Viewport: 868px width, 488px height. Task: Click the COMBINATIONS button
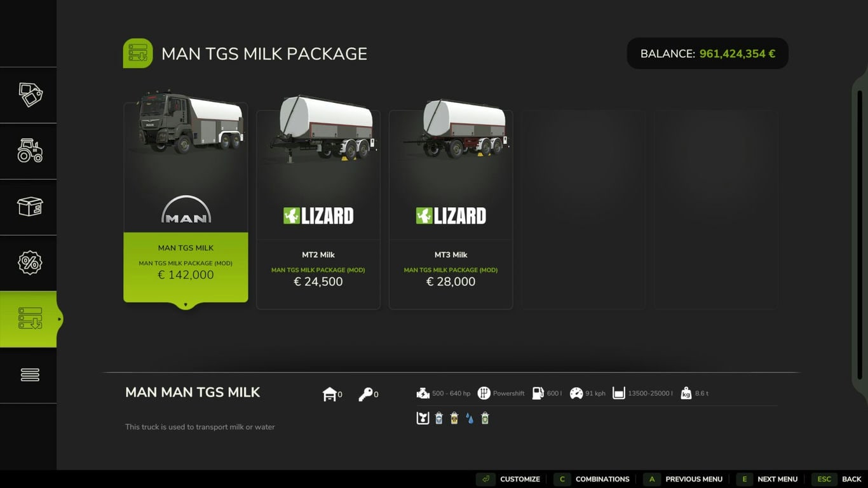click(x=592, y=479)
